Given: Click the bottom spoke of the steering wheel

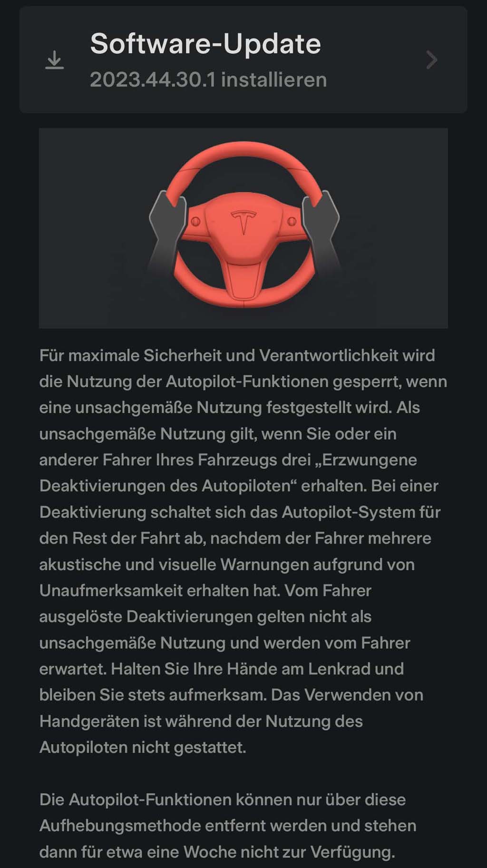Looking at the screenshot, I should [243, 281].
